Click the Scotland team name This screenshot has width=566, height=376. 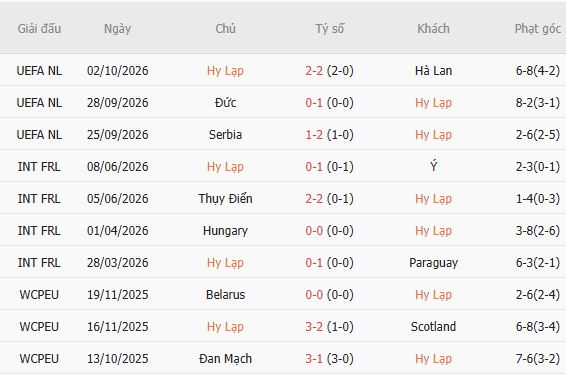[434, 327]
